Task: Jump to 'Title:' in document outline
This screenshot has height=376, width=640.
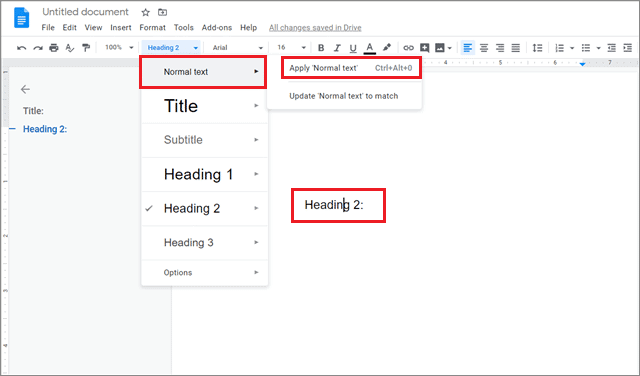Action: coord(33,111)
